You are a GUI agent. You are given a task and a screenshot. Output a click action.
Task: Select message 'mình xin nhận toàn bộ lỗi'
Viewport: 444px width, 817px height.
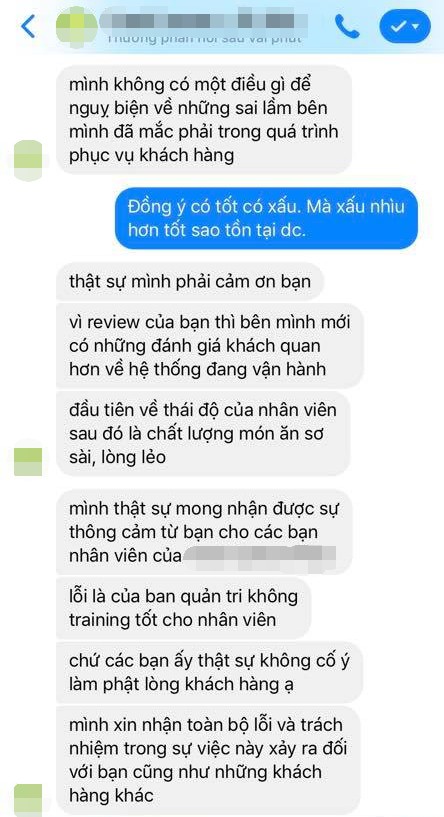[x=208, y=760]
